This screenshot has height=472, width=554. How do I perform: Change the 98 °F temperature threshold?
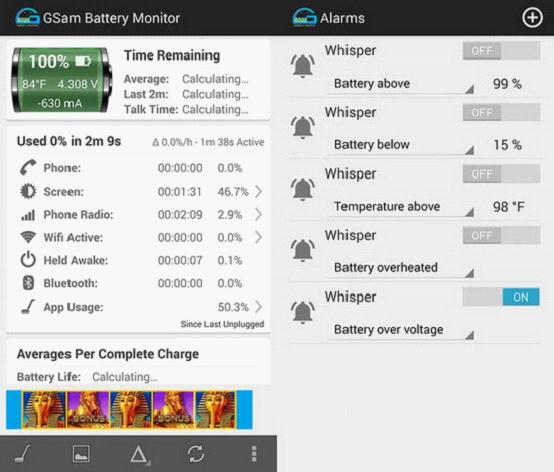508,207
